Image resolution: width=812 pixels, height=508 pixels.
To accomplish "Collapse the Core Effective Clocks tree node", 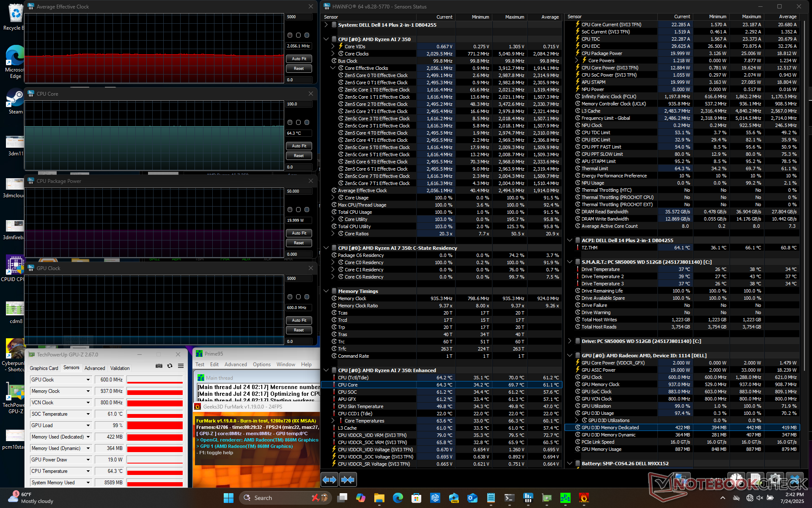I will 333,68.
